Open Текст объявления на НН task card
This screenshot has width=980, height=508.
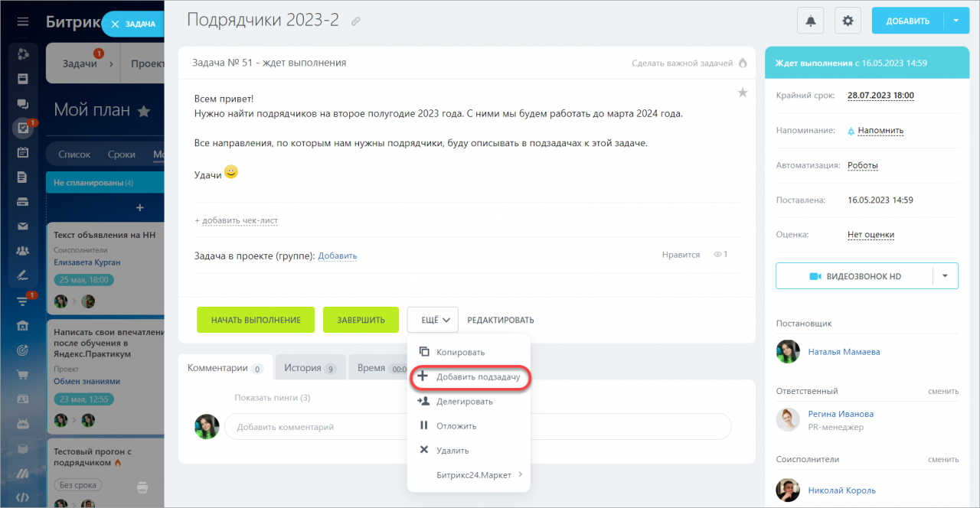click(x=105, y=236)
